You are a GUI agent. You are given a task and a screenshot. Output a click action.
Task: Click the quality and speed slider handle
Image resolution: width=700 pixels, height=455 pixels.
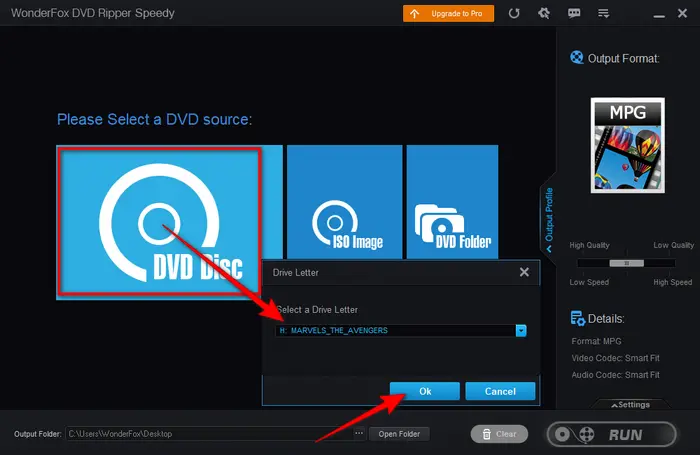click(626, 263)
